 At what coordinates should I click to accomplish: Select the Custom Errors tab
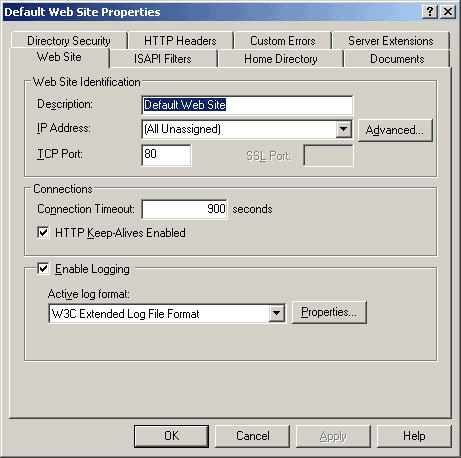(x=283, y=41)
